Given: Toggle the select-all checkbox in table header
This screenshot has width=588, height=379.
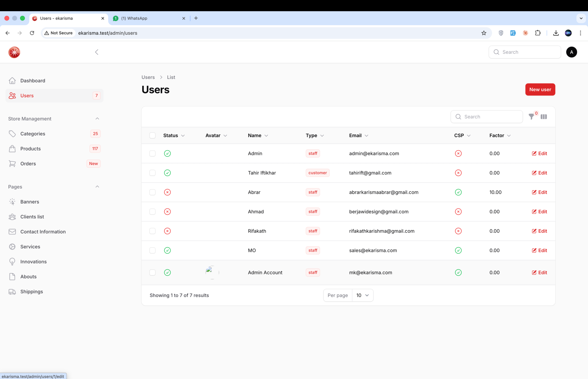Looking at the screenshot, I should pyautogui.click(x=152, y=135).
